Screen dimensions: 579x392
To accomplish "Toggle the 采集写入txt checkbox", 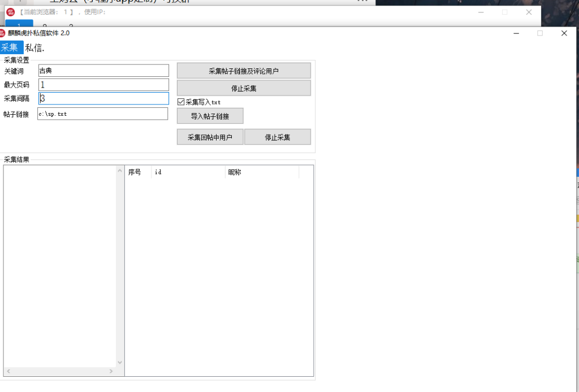I will (x=181, y=102).
